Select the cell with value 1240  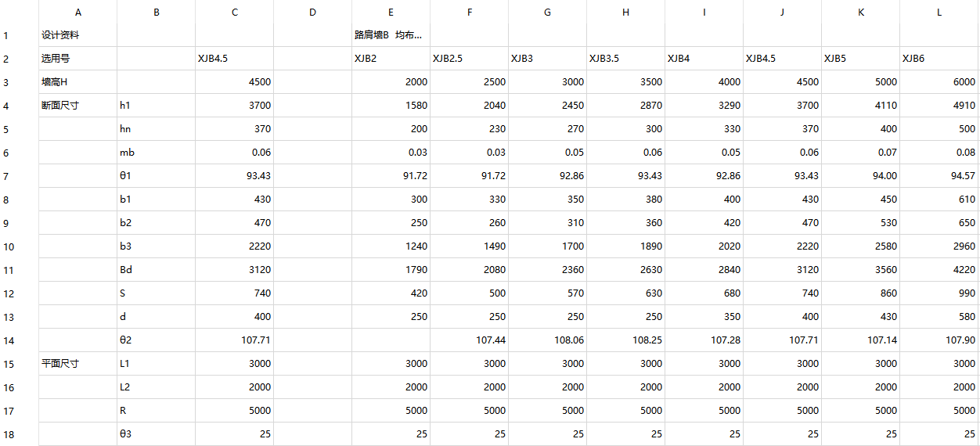[x=391, y=246]
